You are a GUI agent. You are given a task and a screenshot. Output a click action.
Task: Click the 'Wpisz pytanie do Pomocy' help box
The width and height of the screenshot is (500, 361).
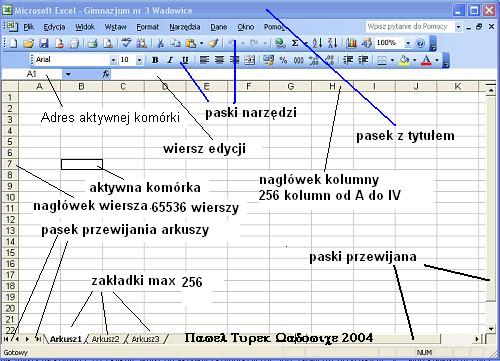[411, 27]
